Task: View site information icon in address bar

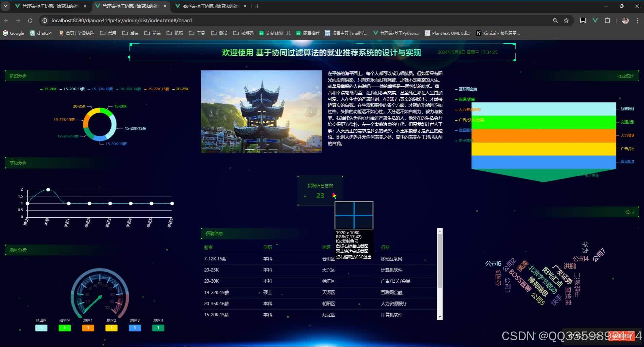Action: (x=44, y=21)
